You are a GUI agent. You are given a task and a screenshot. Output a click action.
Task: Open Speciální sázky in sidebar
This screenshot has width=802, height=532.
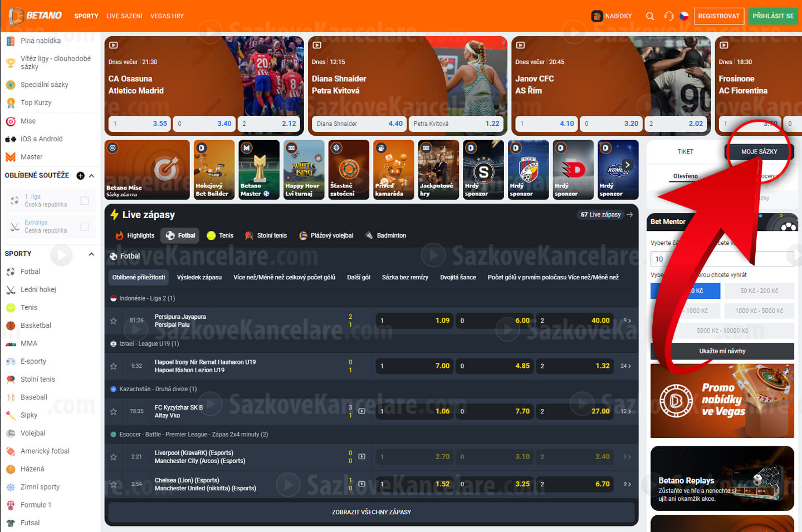point(45,85)
